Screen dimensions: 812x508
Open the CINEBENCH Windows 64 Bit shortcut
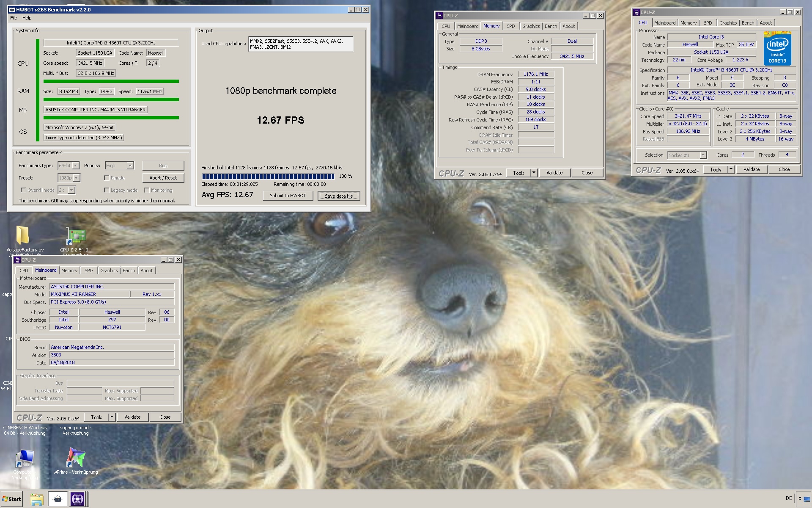pos(25,430)
